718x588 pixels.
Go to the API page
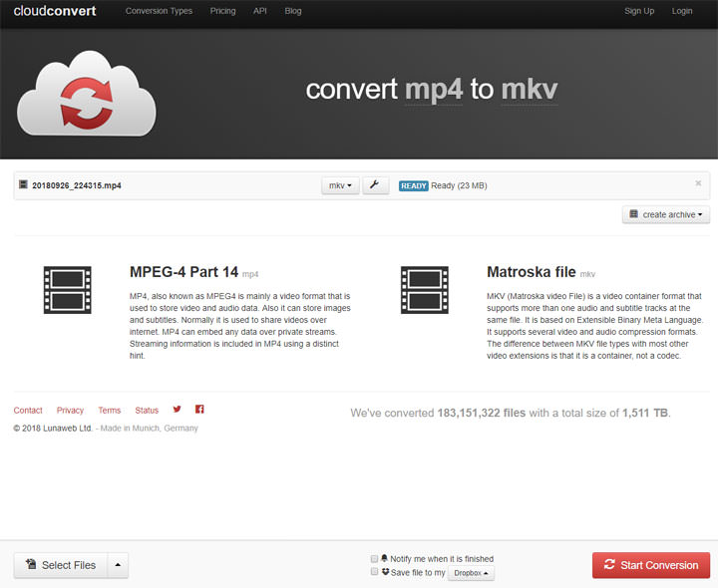(259, 11)
